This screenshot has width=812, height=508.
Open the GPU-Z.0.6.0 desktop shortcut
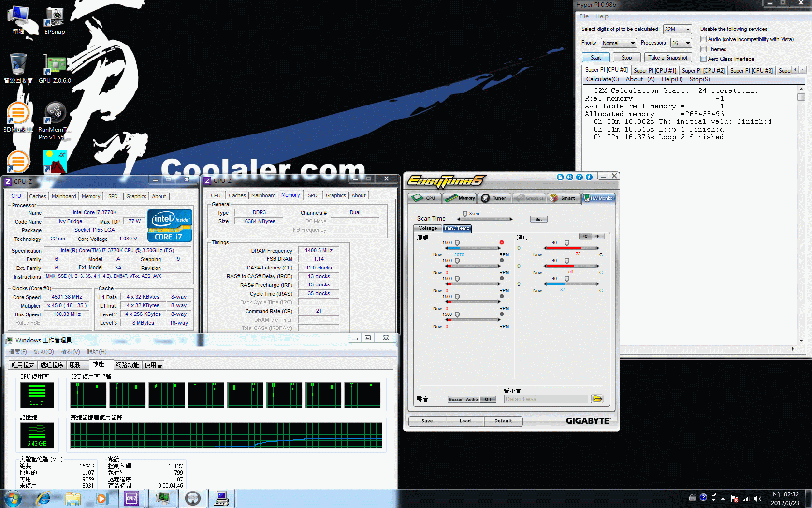click(x=55, y=68)
